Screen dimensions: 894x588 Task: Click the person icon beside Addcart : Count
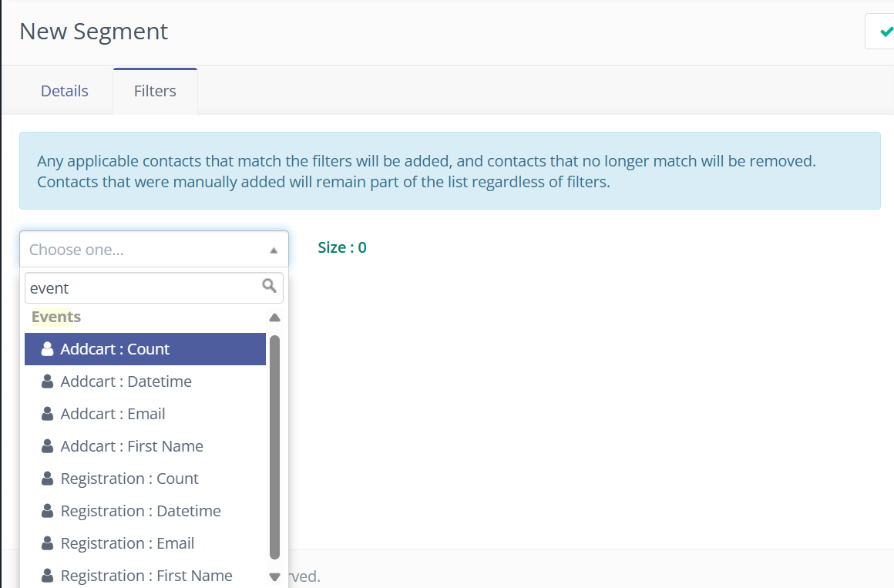tap(47, 349)
